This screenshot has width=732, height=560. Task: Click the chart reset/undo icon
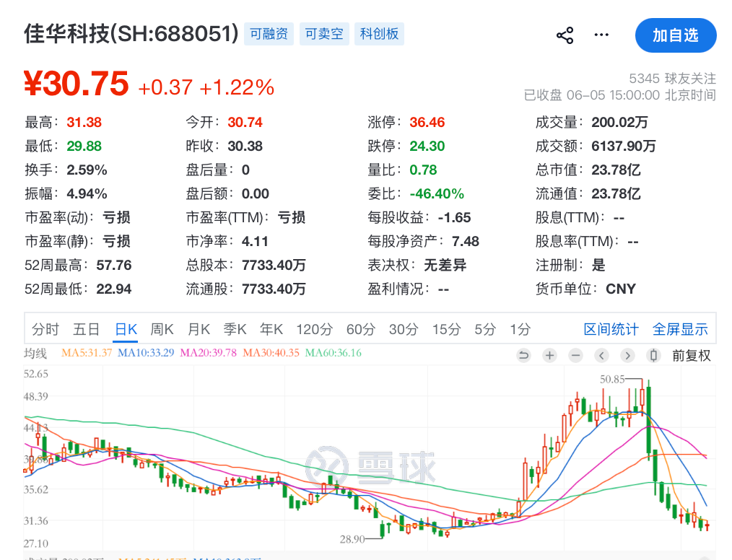(524, 356)
